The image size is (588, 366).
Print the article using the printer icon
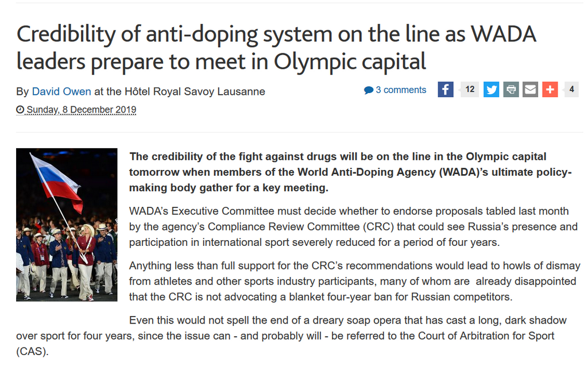[x=510, y=89]
